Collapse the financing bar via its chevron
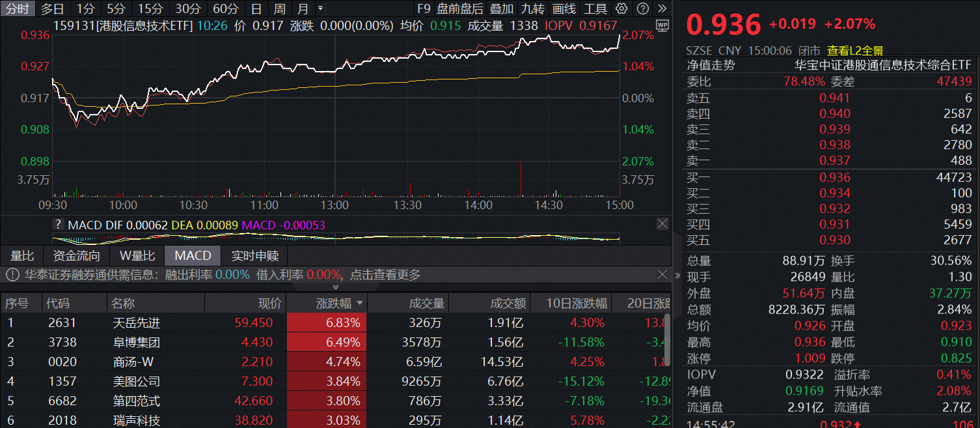 pyautogui.click(x=336, y=285)
